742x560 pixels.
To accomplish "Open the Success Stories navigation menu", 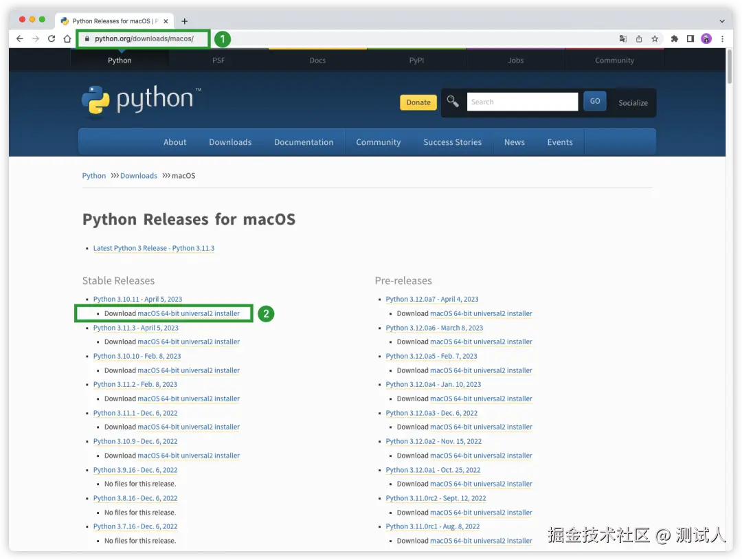I will (x=452, y=142).
